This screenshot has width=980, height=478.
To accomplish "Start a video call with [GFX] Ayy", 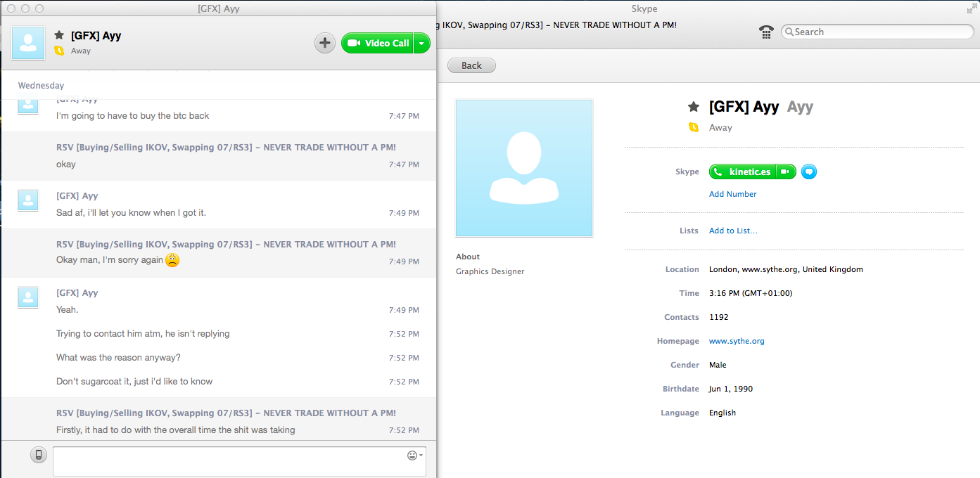I will coord(378,43).
